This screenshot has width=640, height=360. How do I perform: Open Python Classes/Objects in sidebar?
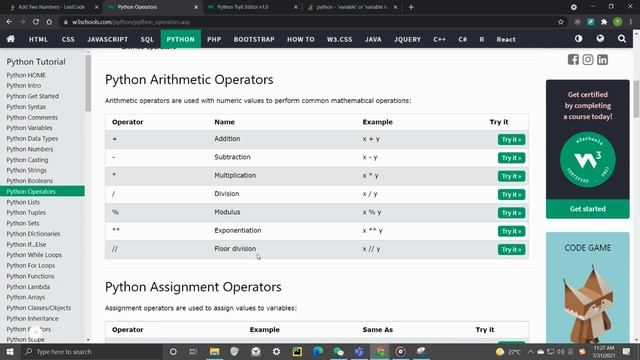(x=39, y=308)
